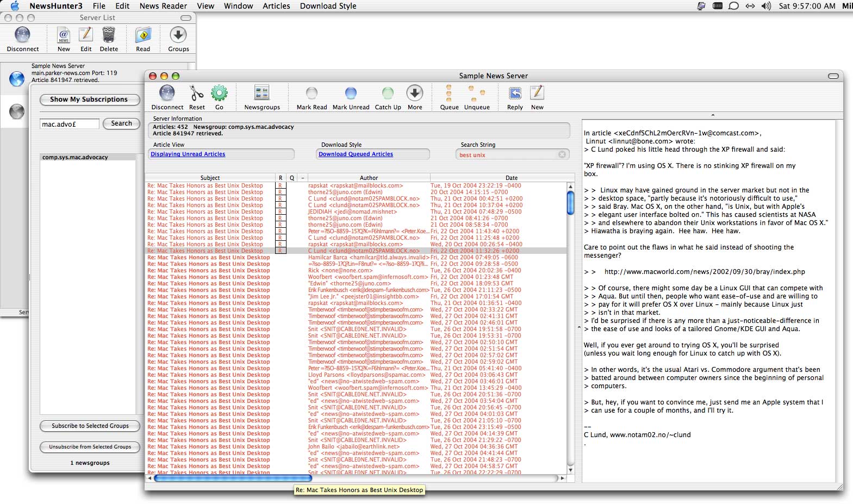Click the Queue toolbar icon
Viewport: 853px width, 504px height.
click(449, 94)
